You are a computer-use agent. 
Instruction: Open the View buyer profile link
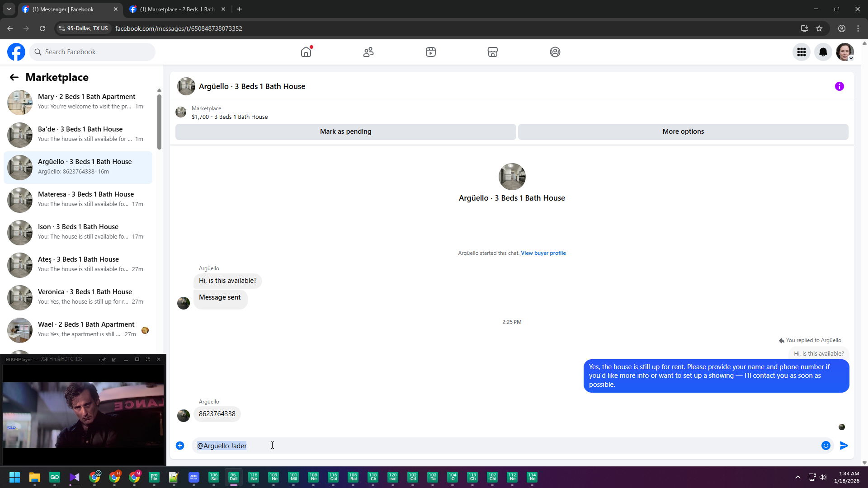pos(543,253)
